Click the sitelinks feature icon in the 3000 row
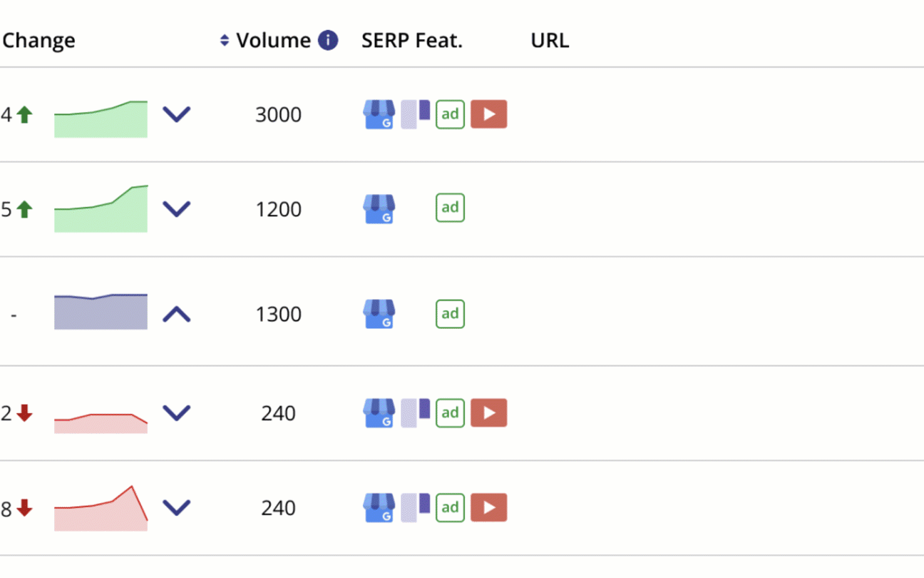This screenshot has height=578, width=924. point(414,114)
